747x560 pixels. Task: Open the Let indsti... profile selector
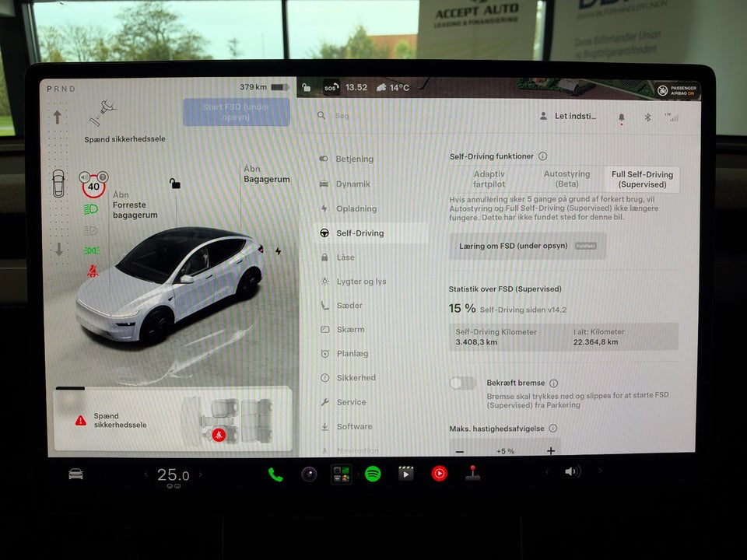pyautogui.click(x=568, y=116)
